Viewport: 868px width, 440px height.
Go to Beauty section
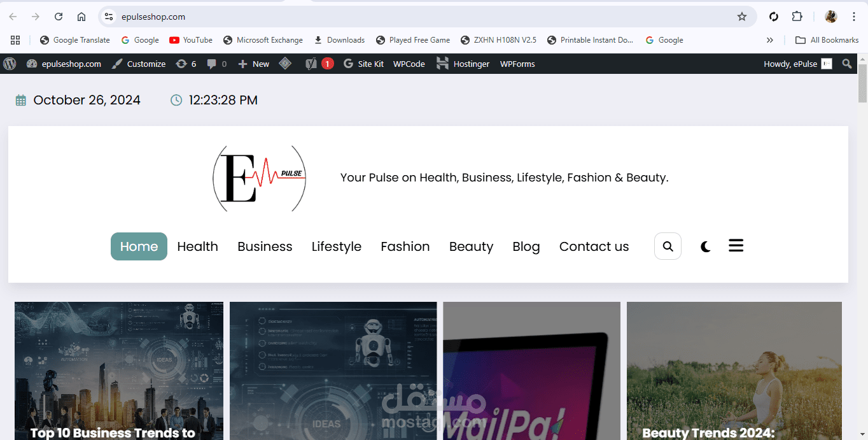[471, 246]
